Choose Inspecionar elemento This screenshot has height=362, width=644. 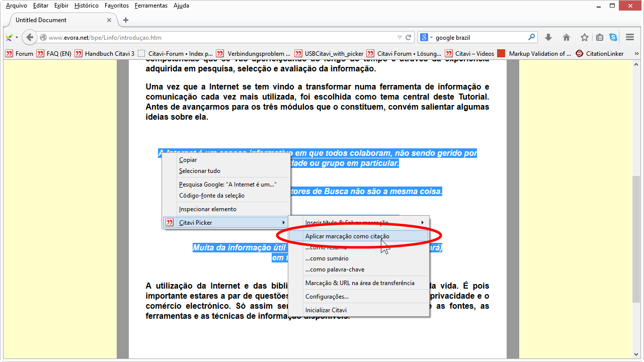point(226,209)
